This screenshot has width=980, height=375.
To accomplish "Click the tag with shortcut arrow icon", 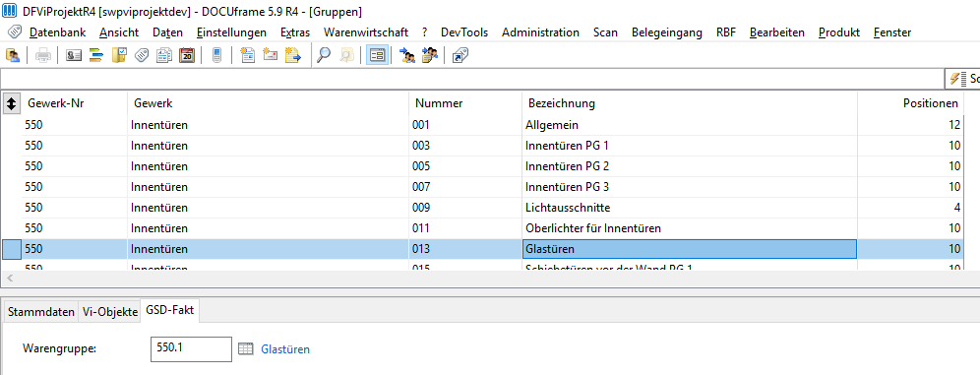I will (460, 56).
